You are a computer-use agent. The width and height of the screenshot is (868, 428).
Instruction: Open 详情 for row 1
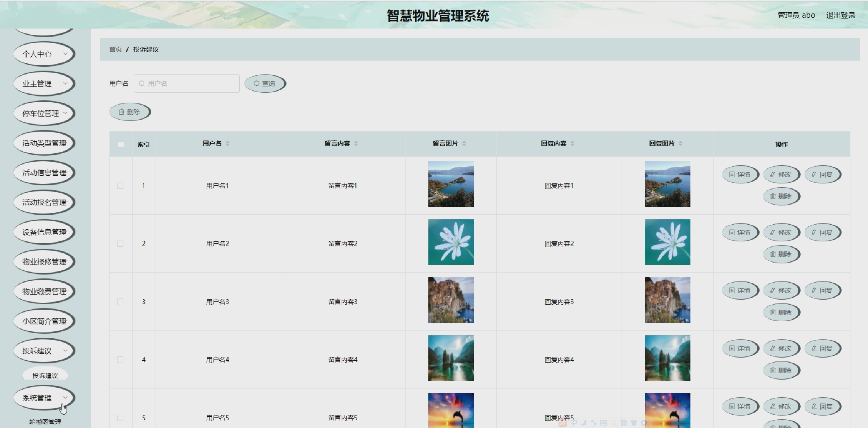(740, 175)
